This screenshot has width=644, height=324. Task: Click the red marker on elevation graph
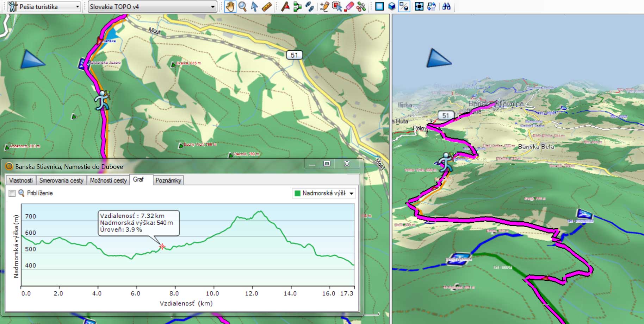click(162, 246)
